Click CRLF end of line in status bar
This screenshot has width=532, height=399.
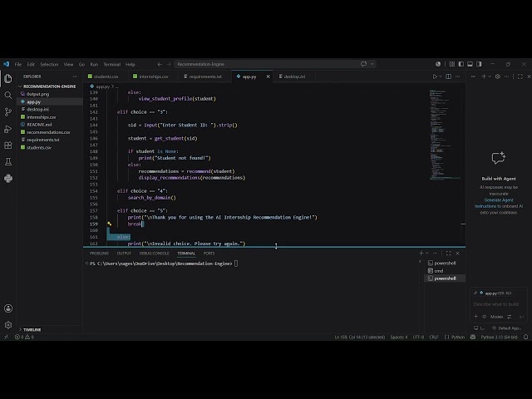coord(434,337)
